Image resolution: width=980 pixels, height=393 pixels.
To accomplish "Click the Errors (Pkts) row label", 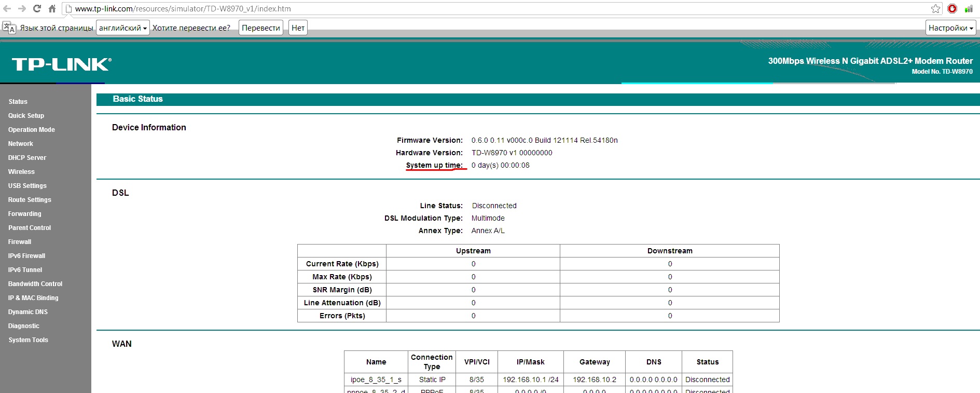I will [x=342, y=316].
